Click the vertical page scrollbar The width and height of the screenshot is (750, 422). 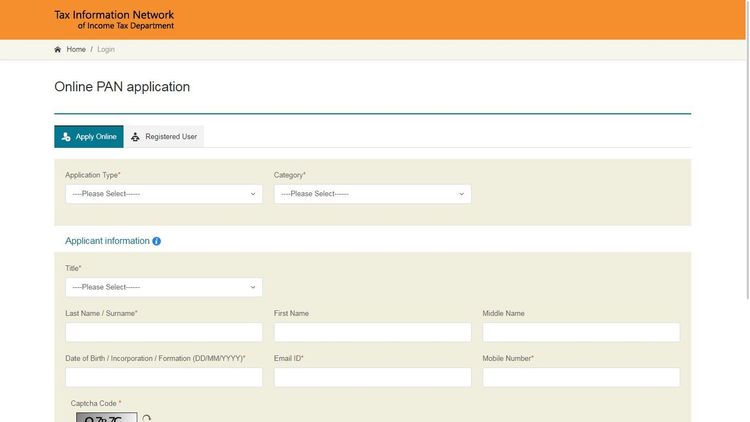(746, 200)
